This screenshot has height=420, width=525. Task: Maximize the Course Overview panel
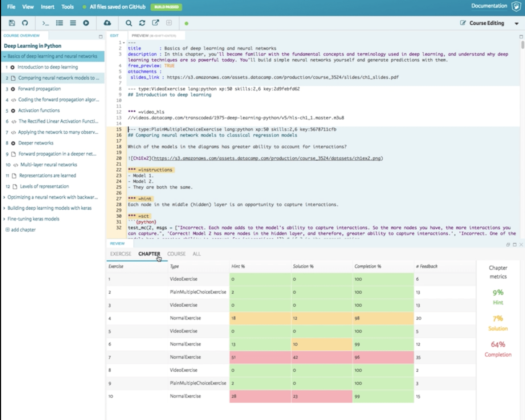click(101, 36)
